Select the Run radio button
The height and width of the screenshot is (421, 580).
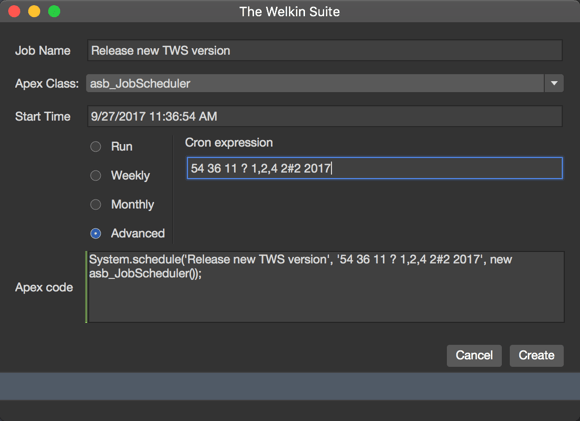pos(96,146)
